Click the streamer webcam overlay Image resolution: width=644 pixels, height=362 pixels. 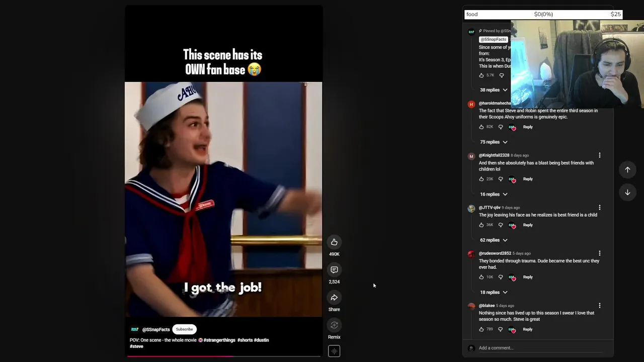(577, 64)
